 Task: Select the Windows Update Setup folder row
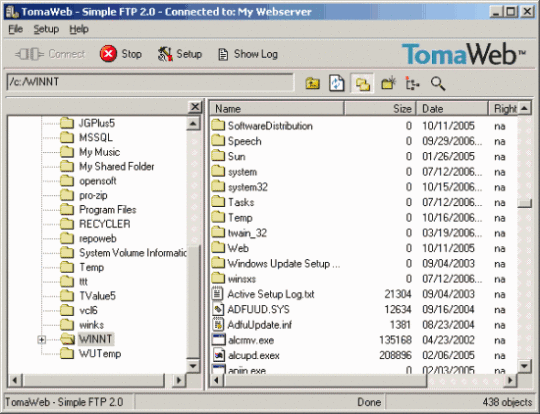pyautogui.click(x=364, y=264)
